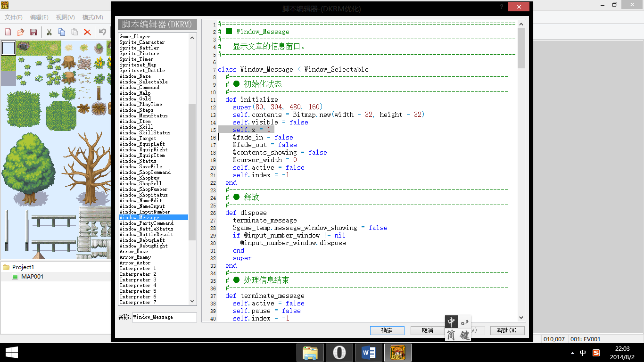The height and width of the screenshot is (362, 644).
Task: Click the New project toolbar icon
Action: tap(8, 32)
